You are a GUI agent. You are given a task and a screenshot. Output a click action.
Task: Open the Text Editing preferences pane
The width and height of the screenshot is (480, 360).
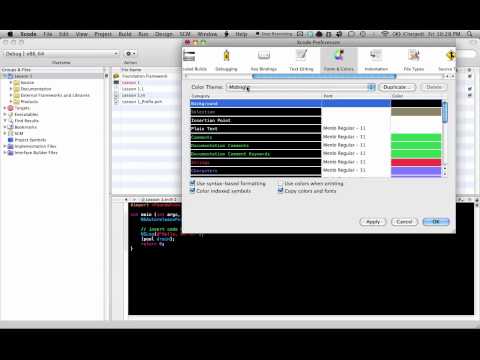(x=301, y=60)
